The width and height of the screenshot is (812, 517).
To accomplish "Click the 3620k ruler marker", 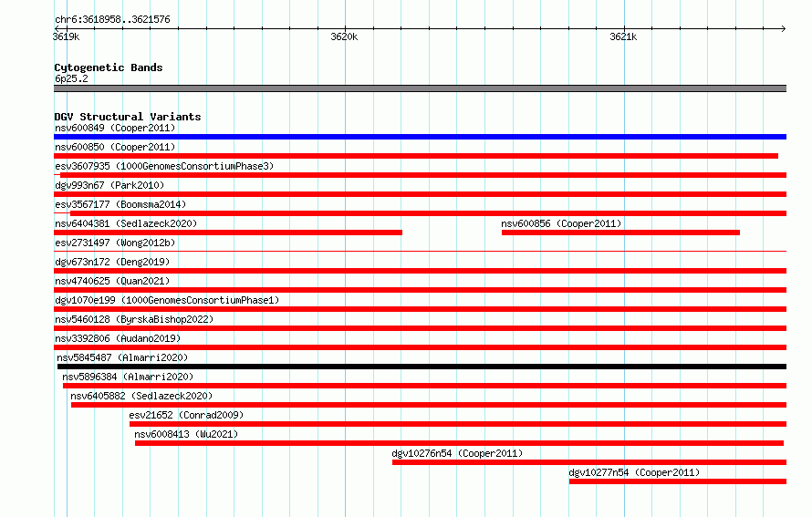I will pyautogui.click(x=344, y=36).
